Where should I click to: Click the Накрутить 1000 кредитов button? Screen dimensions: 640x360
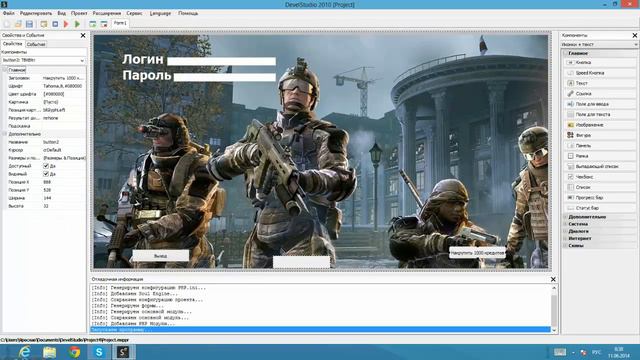[477, 253]
